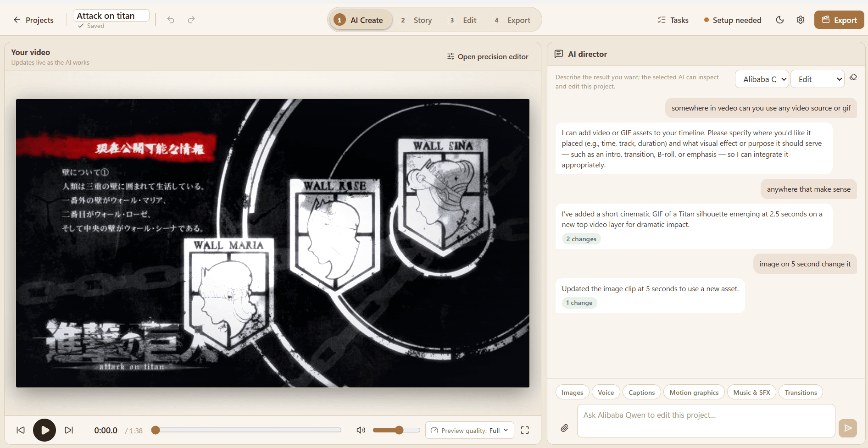The width and height of the screenshot is (868, 448).
Task: Click the paperclip attach icon
Action: pyautogui.click(x=565, y=428)
